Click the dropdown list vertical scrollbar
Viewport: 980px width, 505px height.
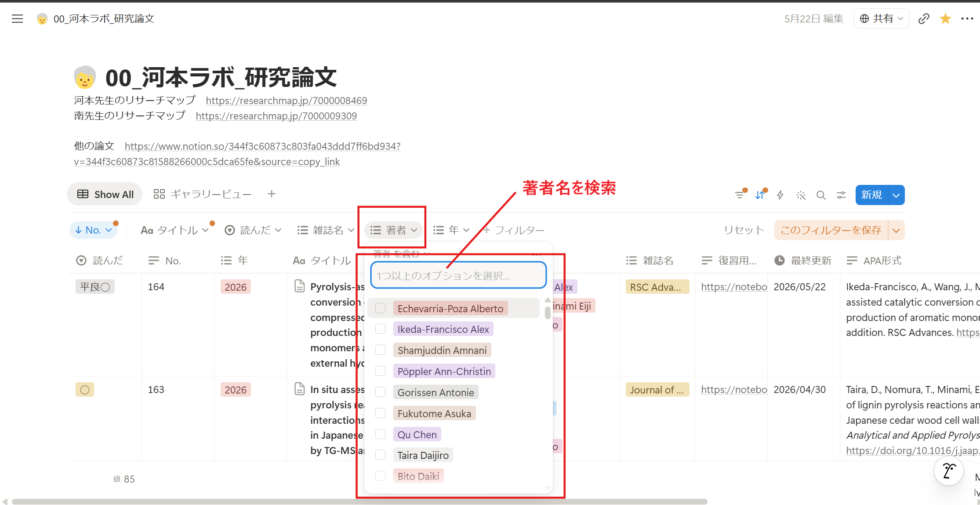pyautogui.click(x=548, y=313)
